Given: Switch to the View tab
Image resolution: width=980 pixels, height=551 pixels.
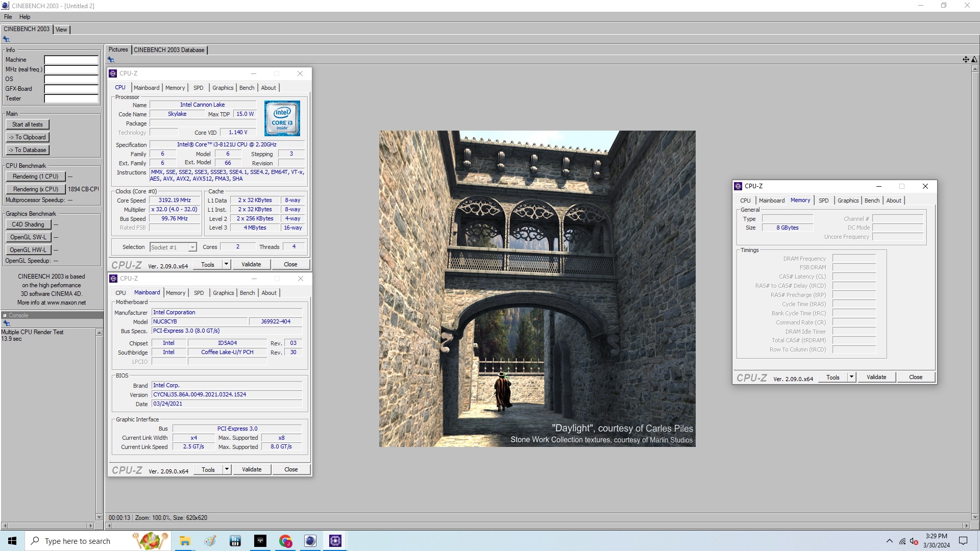Looking at the screenshot, I should tap(61, 30).
